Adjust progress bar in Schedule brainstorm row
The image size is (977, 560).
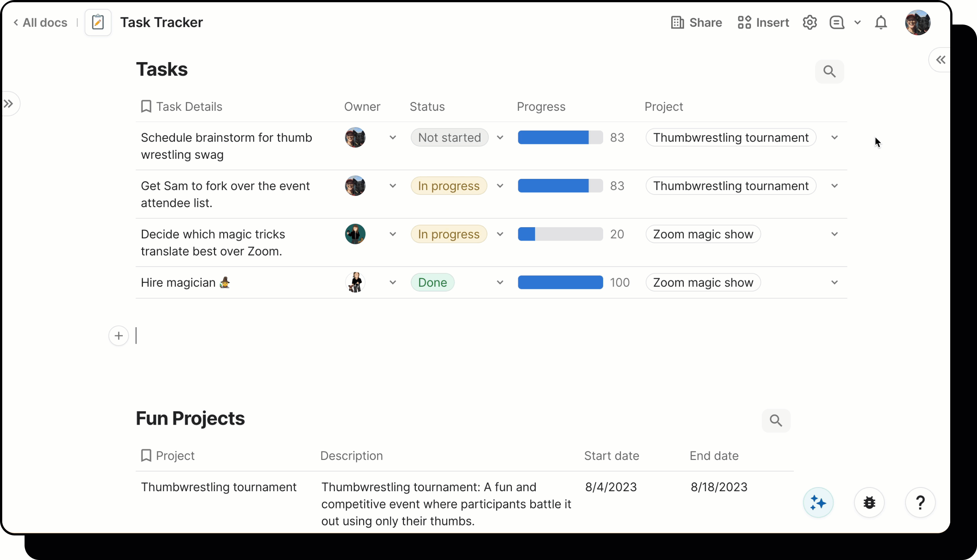pos(560,138)
